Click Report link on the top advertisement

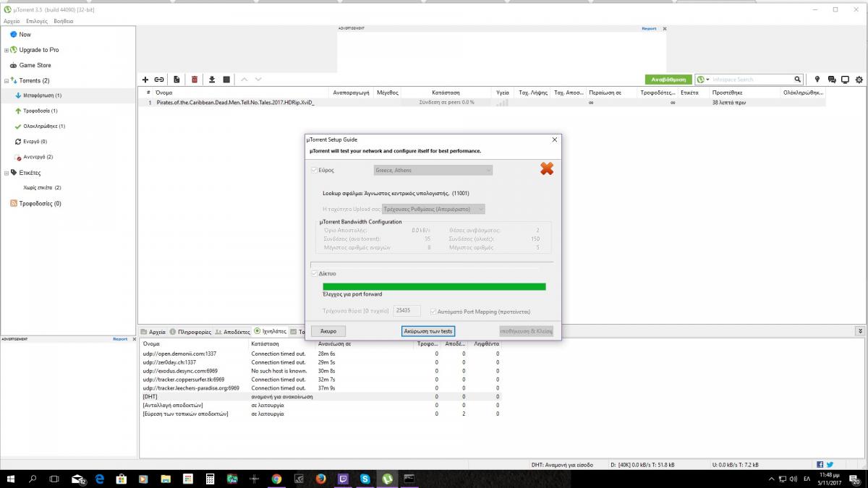[649, 29]
